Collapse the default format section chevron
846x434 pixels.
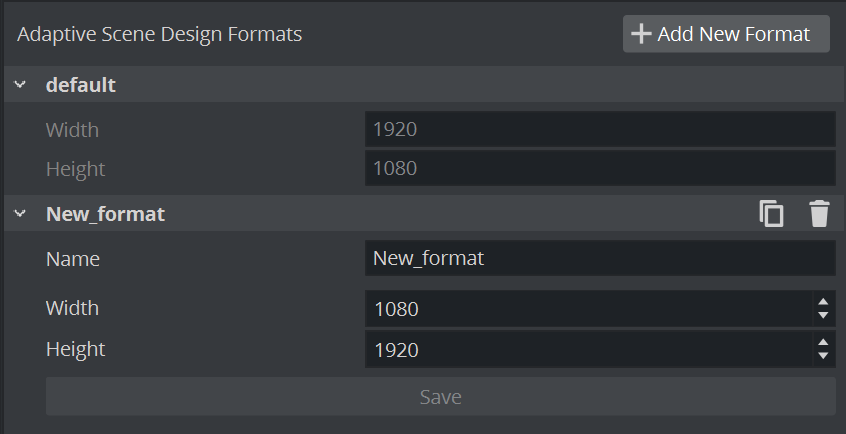(20, 86)
